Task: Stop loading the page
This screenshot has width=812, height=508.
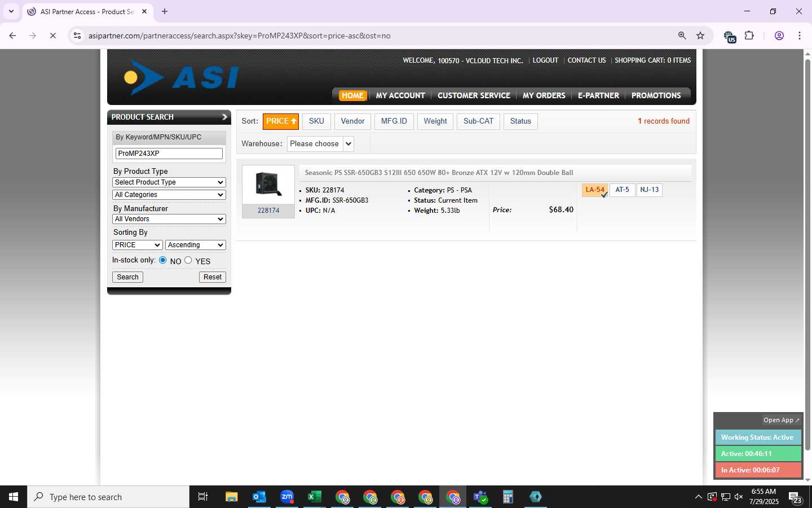Action: pos(52,36)
